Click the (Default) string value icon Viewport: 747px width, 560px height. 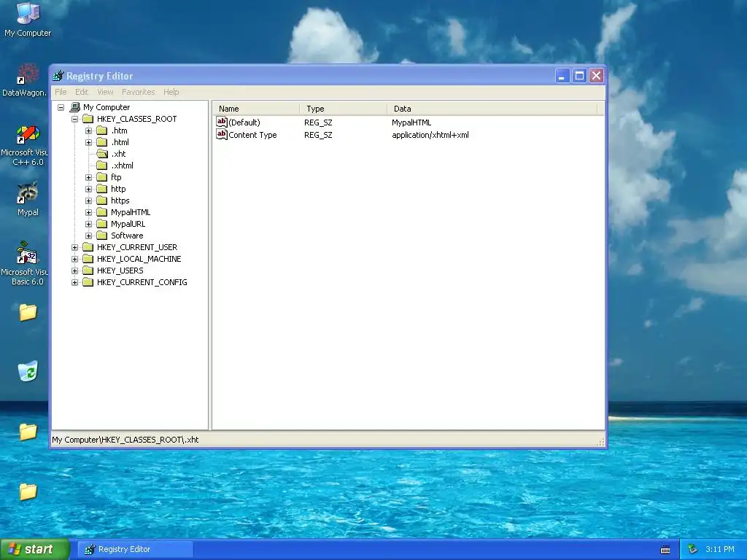point(222,122)
